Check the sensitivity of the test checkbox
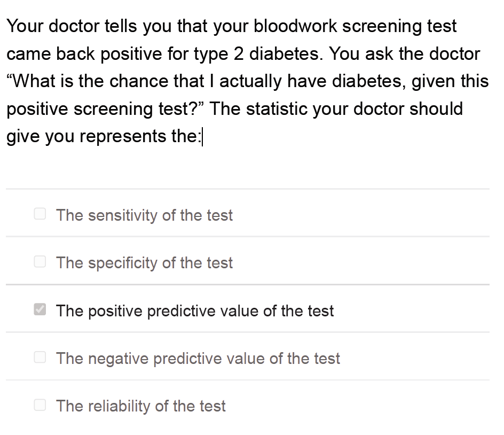This screenshot has width=504, height=435. [40, 215]
